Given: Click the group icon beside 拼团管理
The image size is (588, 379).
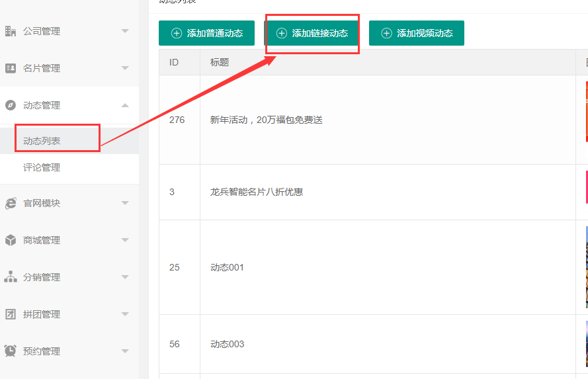Looking at the screenshot, I should 11,314.
